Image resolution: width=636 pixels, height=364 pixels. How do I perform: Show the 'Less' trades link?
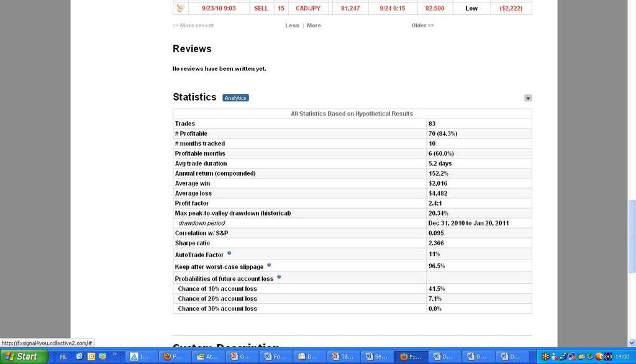coord(292,25)
